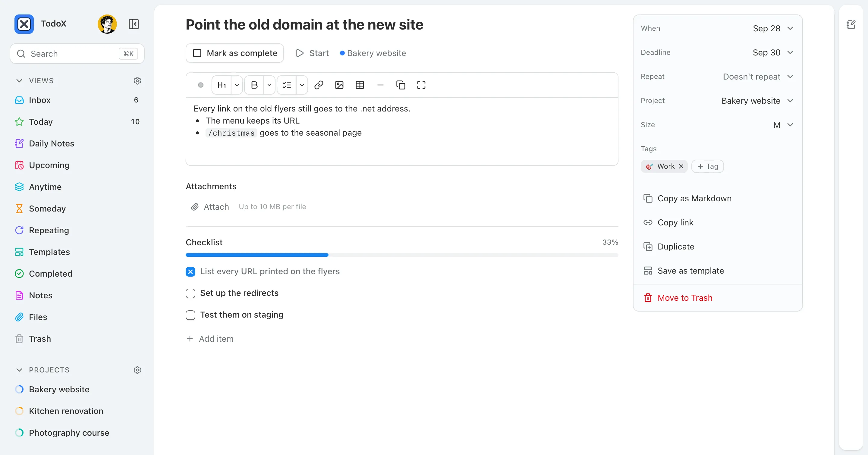Click the Save as template icon
The height and width of the screenshot is (455, 868).
pyautogui.click(x=648, y=271)
